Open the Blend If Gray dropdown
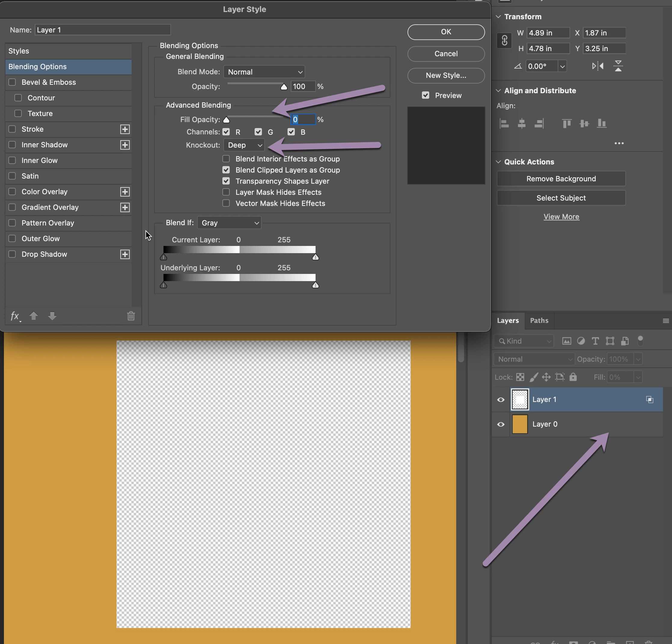Screen dimensions: 672x644 click(229, 223)
